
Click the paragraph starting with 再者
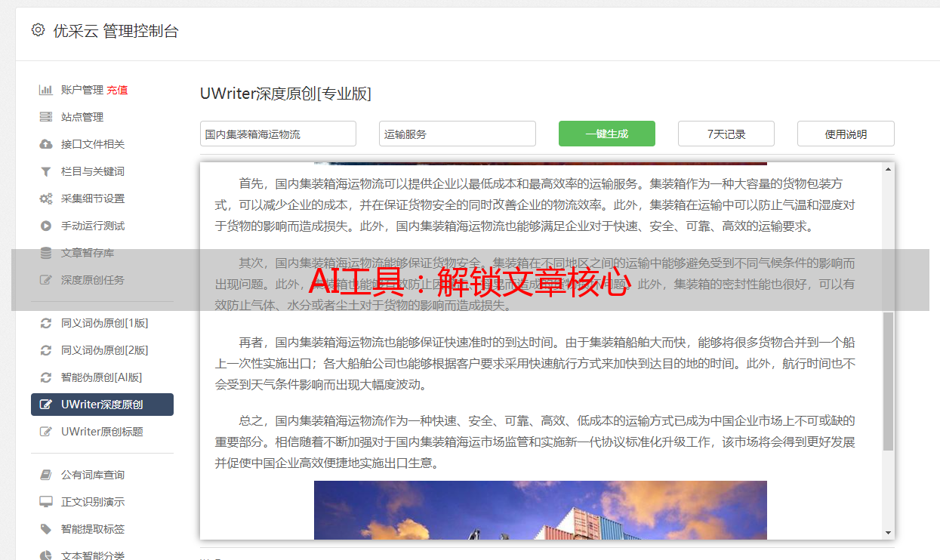pos(535,363)
